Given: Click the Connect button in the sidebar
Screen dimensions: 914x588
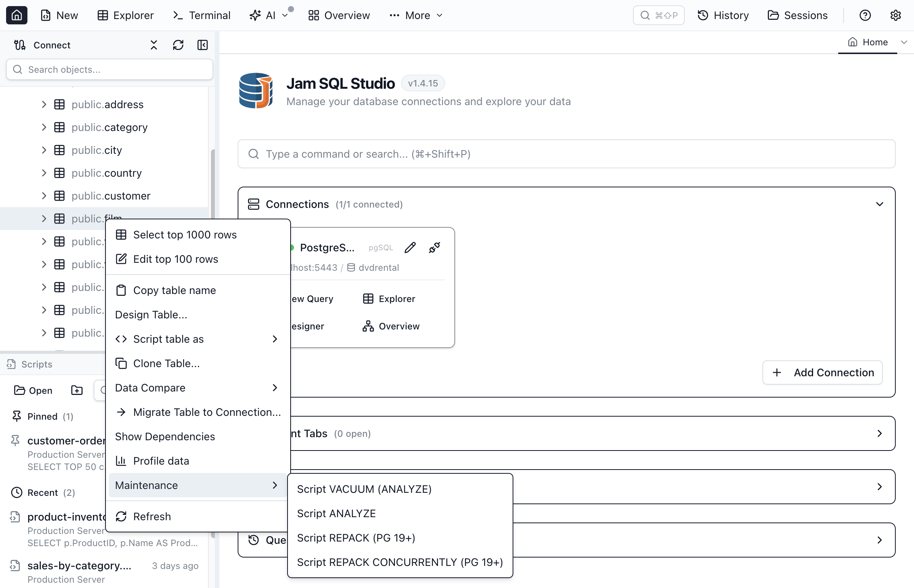Looking at the screenshot, I should 42,45.
